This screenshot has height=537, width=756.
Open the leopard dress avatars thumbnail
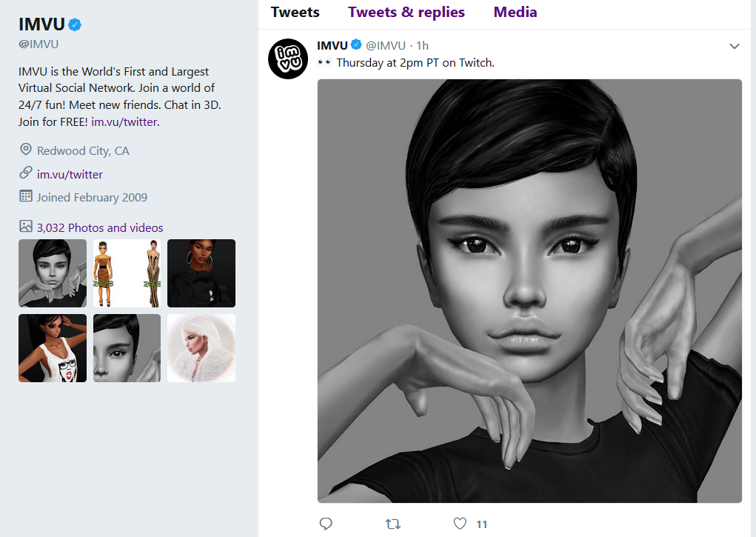coord(127,273)
